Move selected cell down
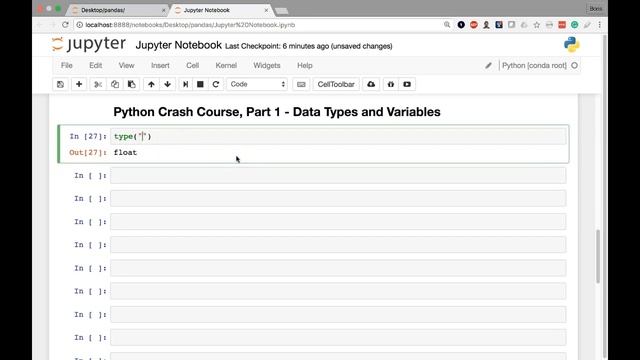Image resolution: width=640 pixels, height=360 pixels. pos(167,84)
